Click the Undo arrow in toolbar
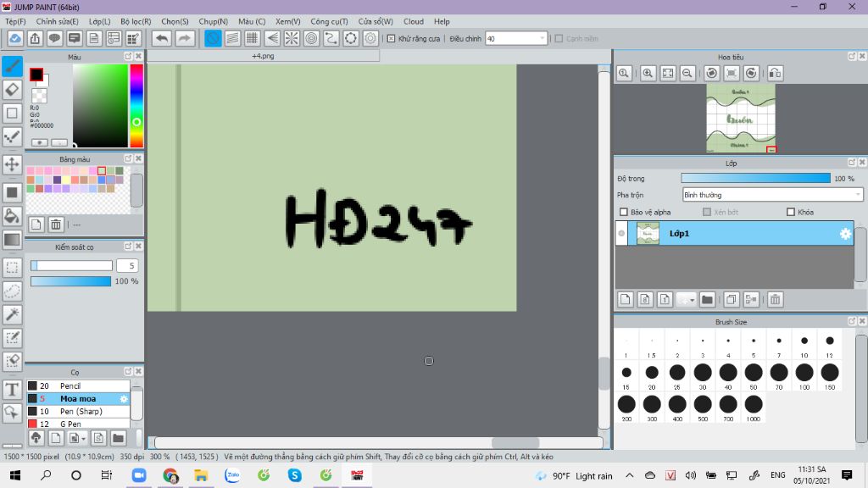The height and width of the screenshot is (488, 868). [162, 39]
